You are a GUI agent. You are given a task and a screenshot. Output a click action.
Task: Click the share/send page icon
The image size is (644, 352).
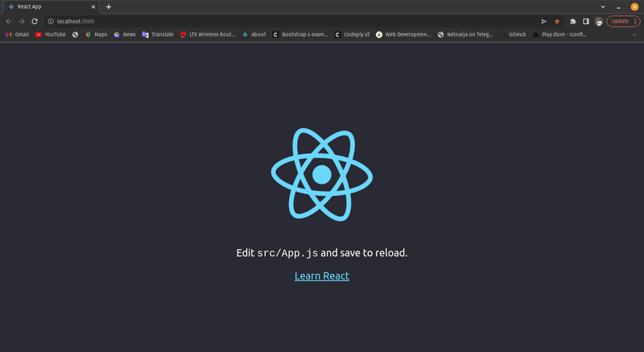(544, 22)
